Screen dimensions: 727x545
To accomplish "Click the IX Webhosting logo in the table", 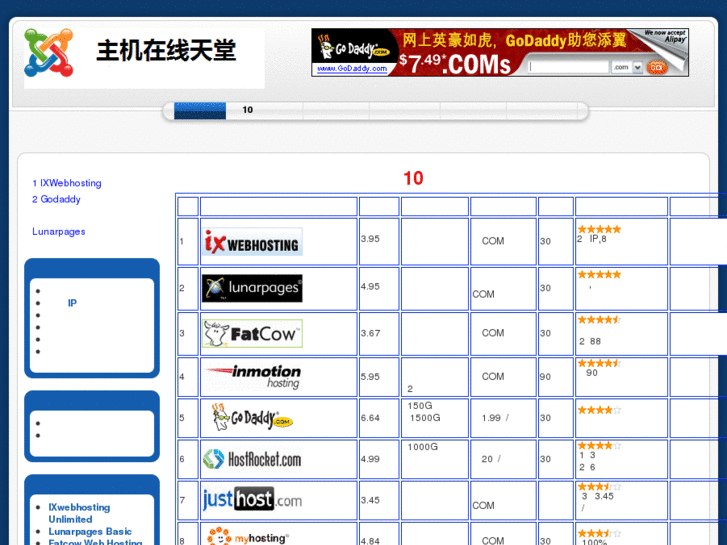I will click(252, 242).
